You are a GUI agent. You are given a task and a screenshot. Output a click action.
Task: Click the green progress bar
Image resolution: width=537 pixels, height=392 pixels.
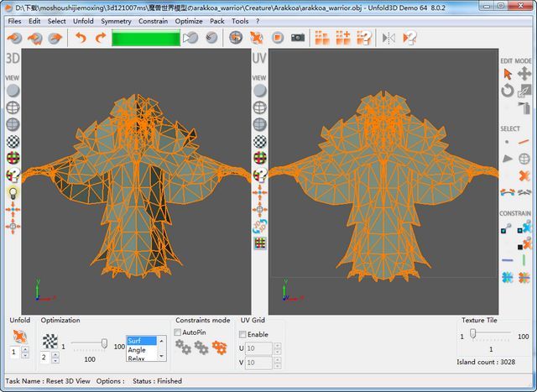(145, 38)
